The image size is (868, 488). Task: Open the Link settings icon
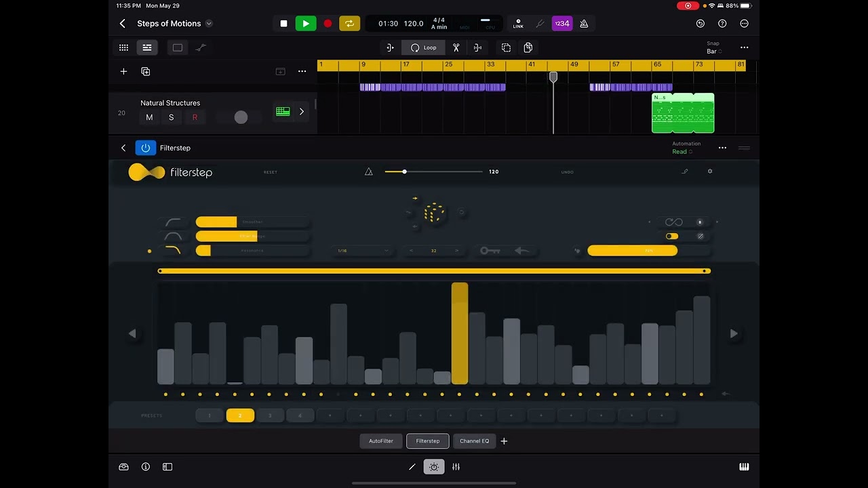518,24
